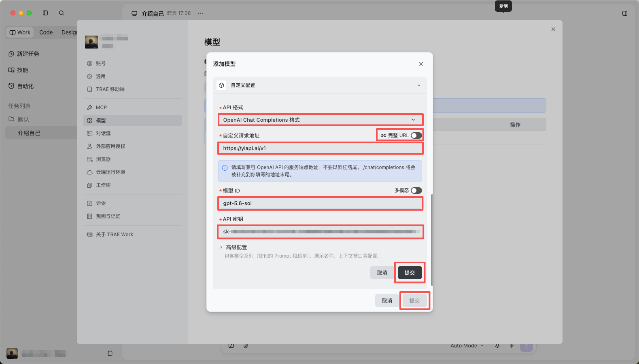The height and width of the screenshot is (364, 639).
Task: Click the slash-command icon in chat bar
Action: [231, 346]
